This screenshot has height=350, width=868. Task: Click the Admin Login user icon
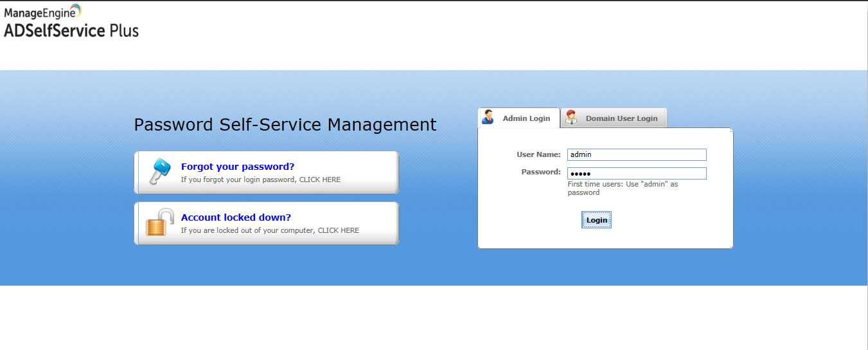point(488,117)
